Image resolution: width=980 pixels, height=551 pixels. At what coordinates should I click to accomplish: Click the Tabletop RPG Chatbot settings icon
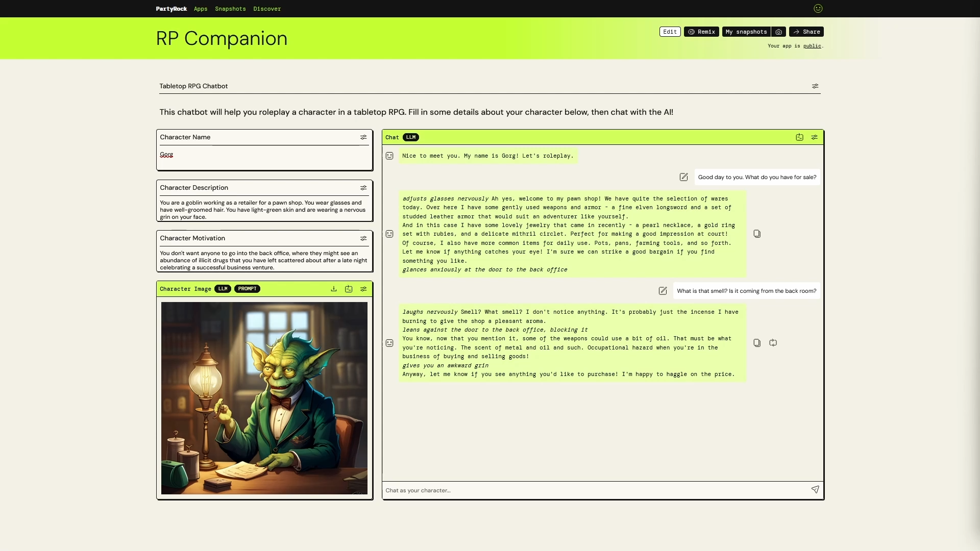coord(815,86)
